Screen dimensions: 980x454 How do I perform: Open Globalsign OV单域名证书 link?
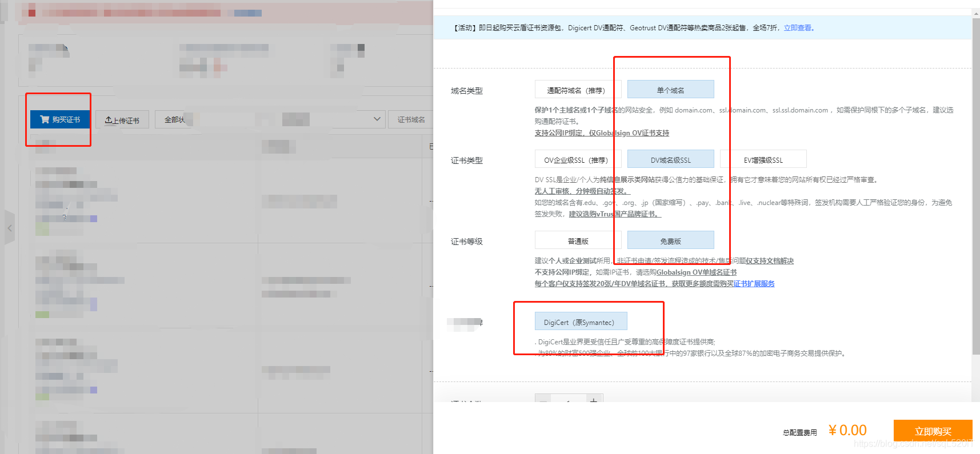pyautogui.click(x=697, y=272)
